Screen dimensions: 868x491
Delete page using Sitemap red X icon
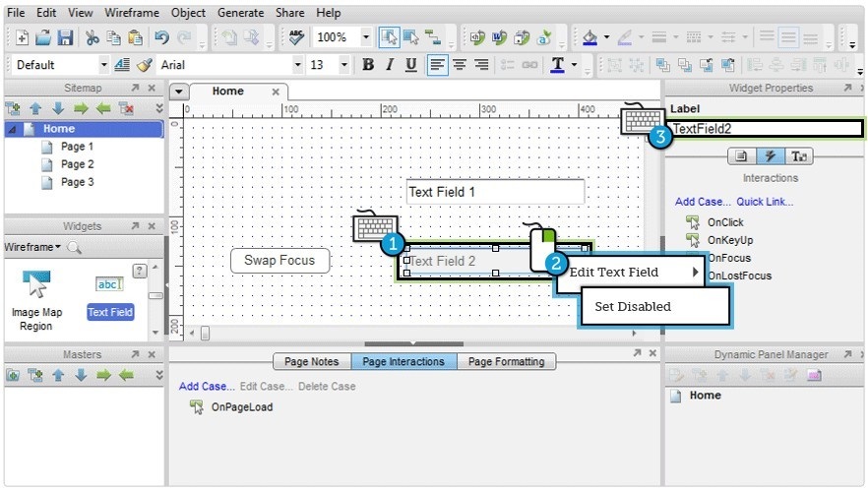[126, 108]
